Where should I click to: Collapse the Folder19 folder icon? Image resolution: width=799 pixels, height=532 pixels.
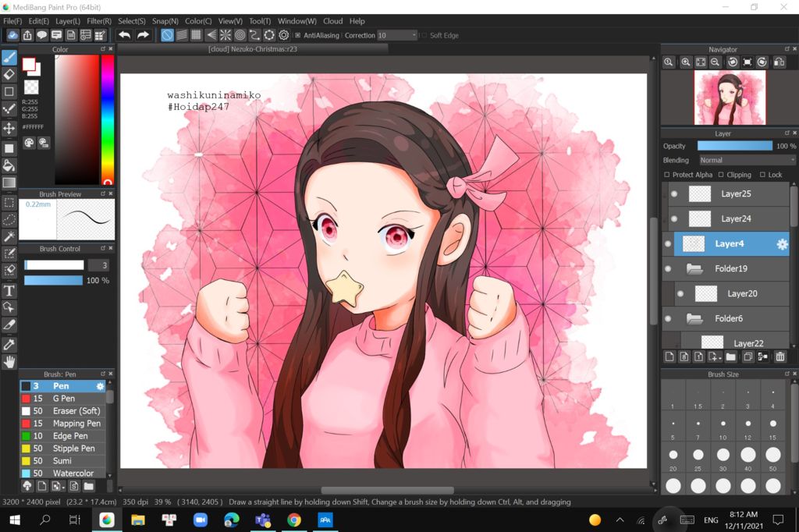point(694,268)
